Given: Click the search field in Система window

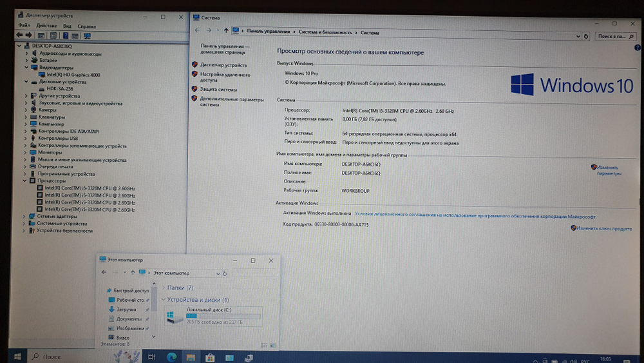Looking at the screenshot, I should point(615,37).
